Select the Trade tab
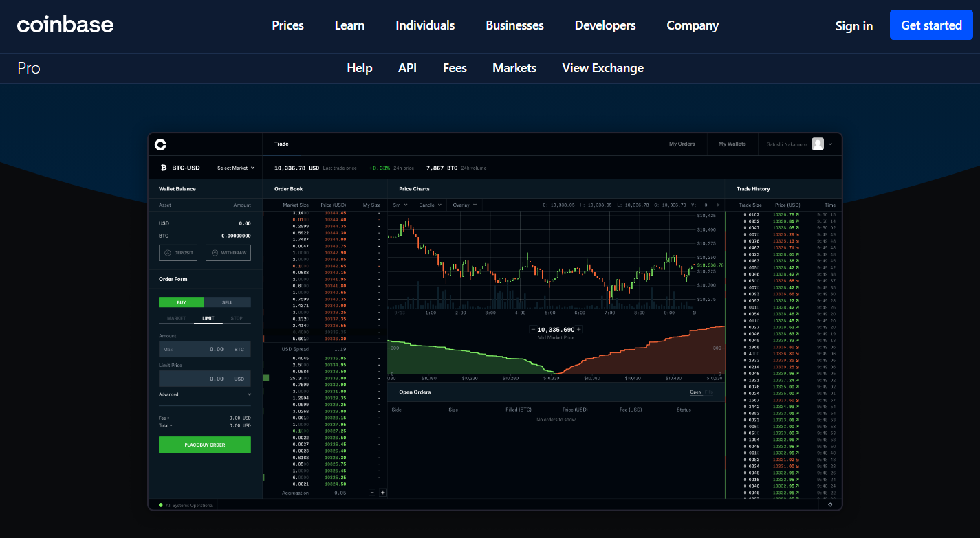Image resolution: width=980 pixels, height=538 pixels. 281,144
